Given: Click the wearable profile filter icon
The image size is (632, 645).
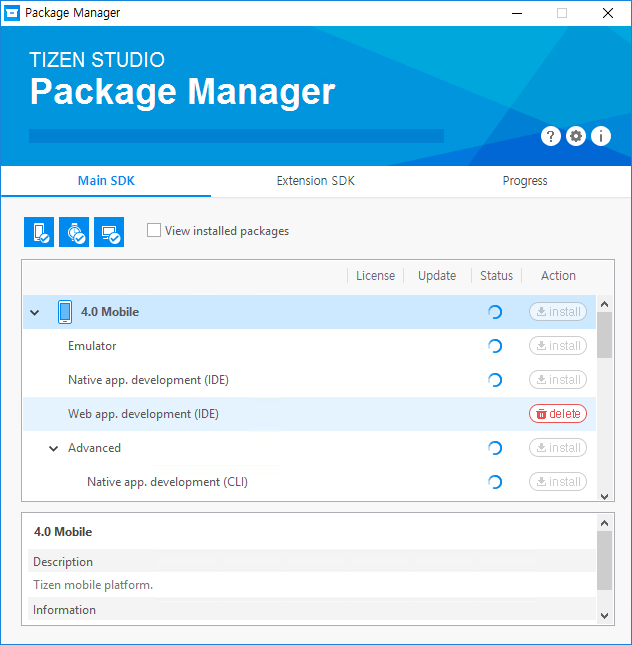Looking at the screenshot, I should 74,232.
